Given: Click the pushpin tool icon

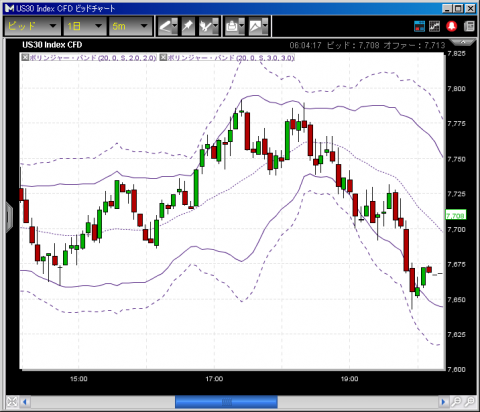Looking at the screenshot, I should [188, 26].
